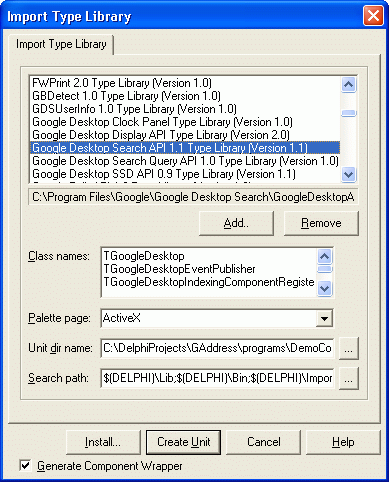The height and width of the screenshot is (482, 389).
Task: Click type library list scroll-up arrow
Action: coord(348,84)
